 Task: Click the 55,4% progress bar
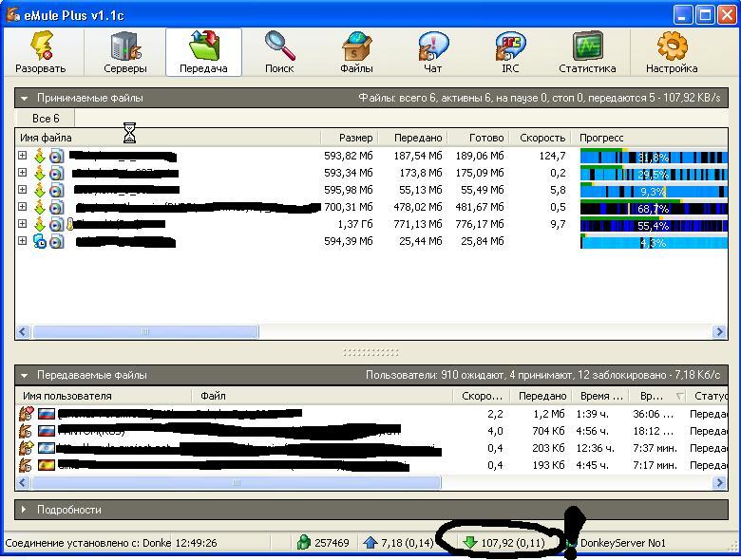pyautogui.click(x=654, y=225)
